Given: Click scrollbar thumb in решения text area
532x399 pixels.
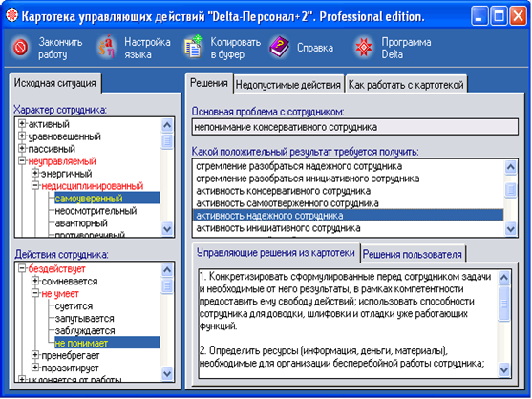Looking at the screenshot, I should point(504,303).
